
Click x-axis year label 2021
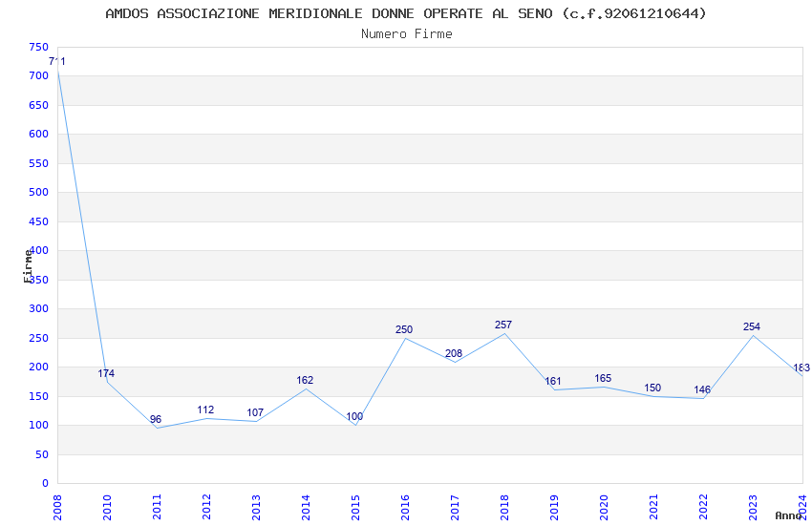point(654,508)
